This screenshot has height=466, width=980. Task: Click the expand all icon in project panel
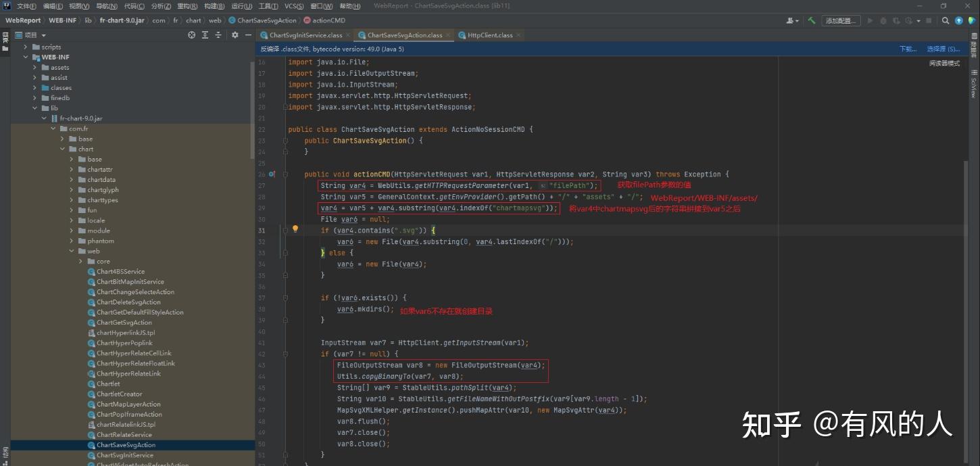tap(205, 35)
